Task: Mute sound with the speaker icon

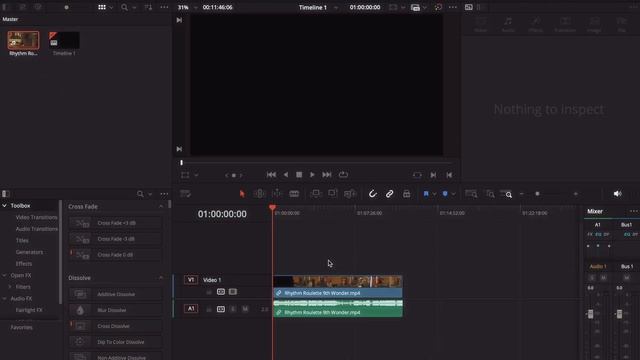Action: (x=618, y=194)
